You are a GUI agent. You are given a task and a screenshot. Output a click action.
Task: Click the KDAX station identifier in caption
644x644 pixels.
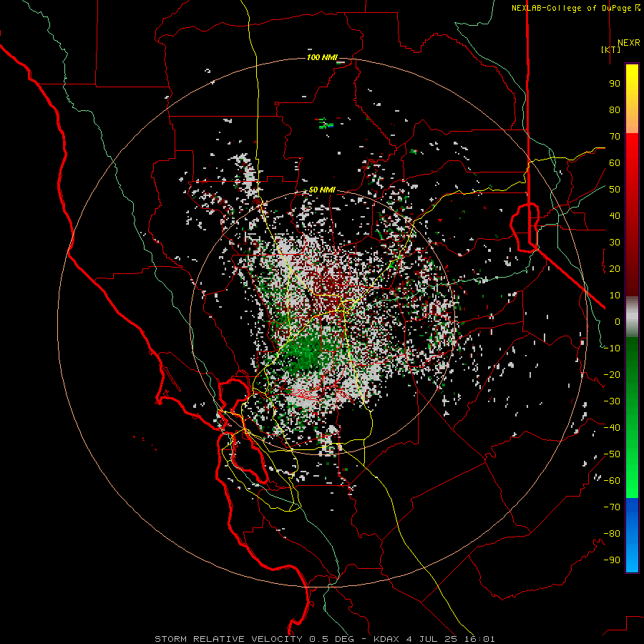click(x=386, y=639)
